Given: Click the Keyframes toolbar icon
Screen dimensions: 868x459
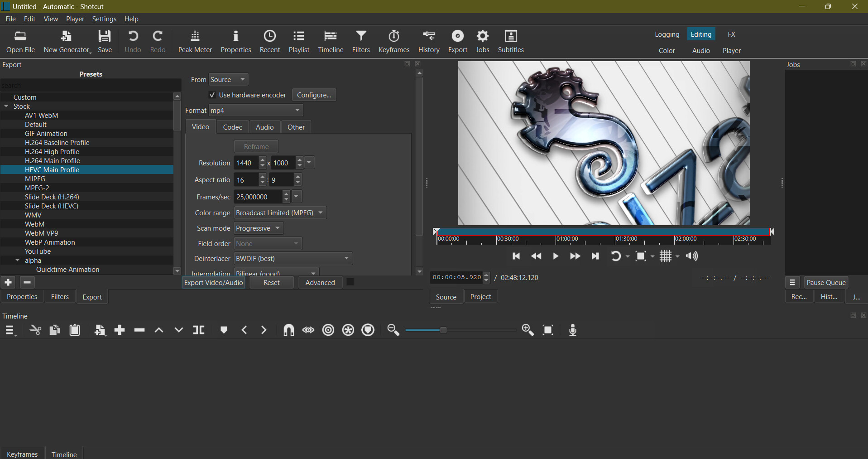Looking at the screenshot, I should tap(393, 42).
